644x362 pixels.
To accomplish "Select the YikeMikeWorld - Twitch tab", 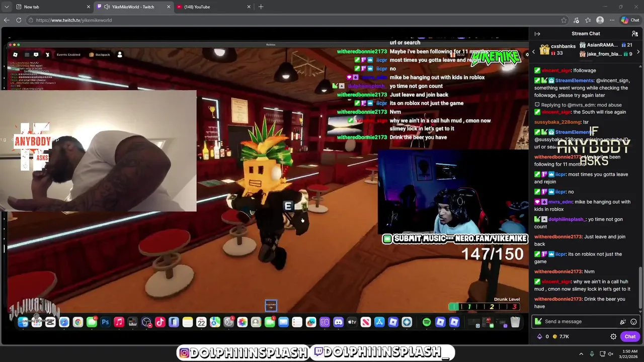I will click(133, 7).
